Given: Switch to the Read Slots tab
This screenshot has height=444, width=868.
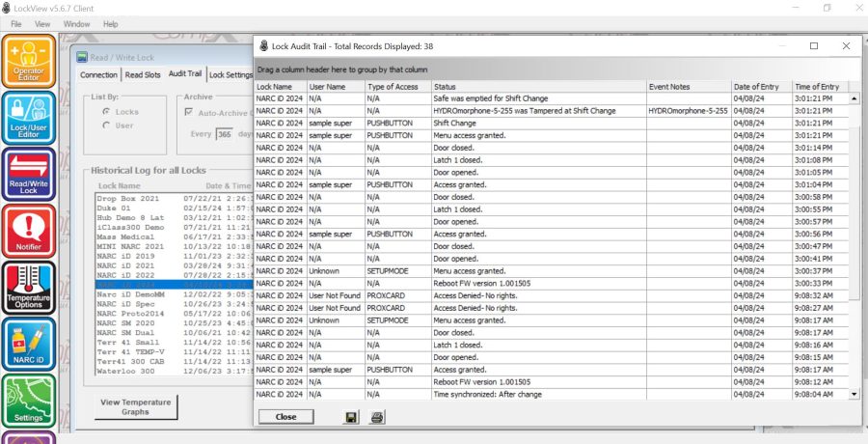Looking at the screenshot, I should click(x=143, y=75).
